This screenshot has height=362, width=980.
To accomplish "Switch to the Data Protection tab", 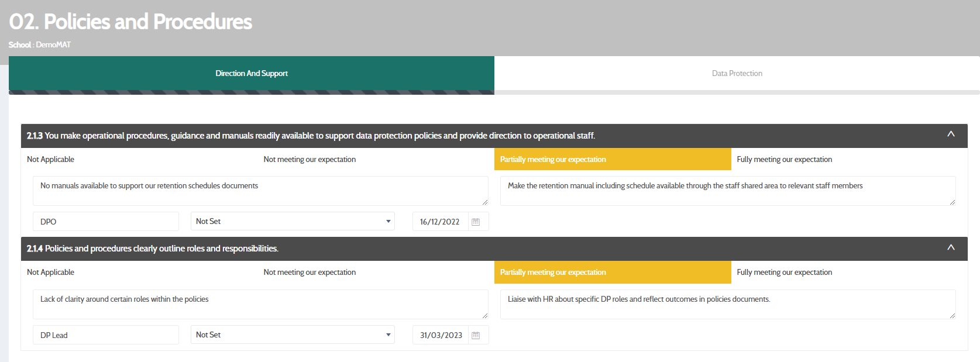I will (737, 74).
